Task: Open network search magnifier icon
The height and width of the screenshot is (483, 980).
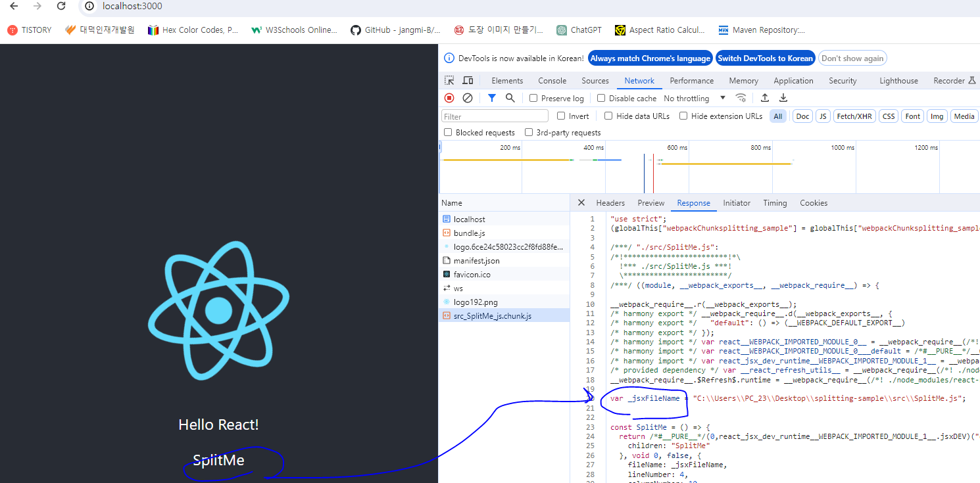Action: click(x=510, y=98)
